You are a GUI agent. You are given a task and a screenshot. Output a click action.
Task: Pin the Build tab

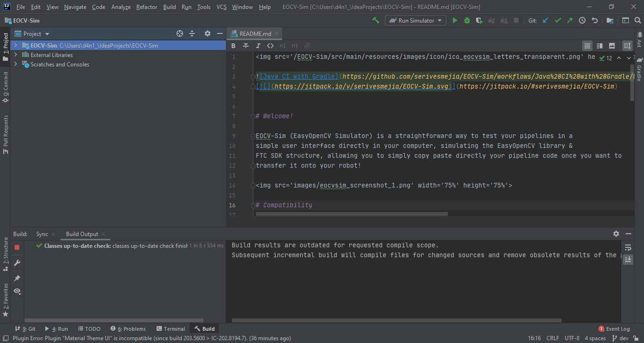coord(17,278)
